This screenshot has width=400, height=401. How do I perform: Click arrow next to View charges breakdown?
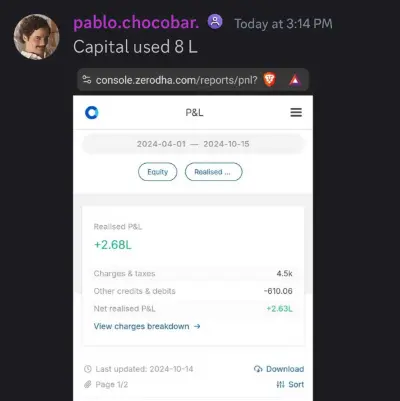[x=197, y=326]
